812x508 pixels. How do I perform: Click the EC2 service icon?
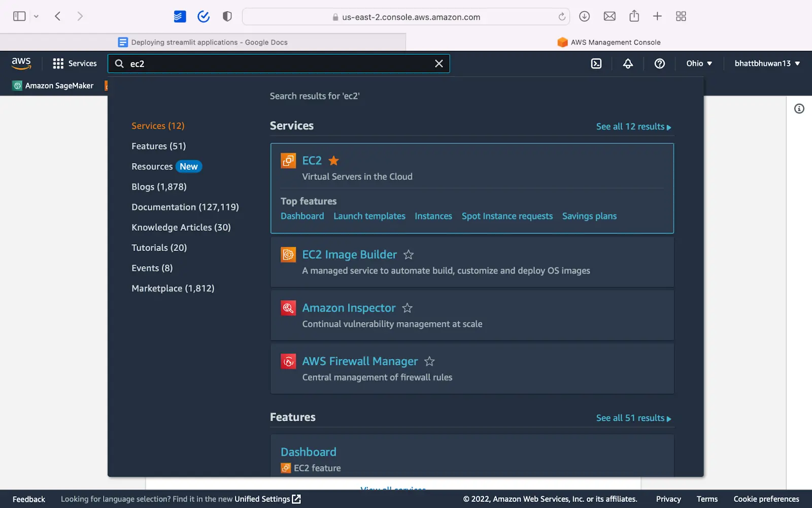click(x=288, y=161)
